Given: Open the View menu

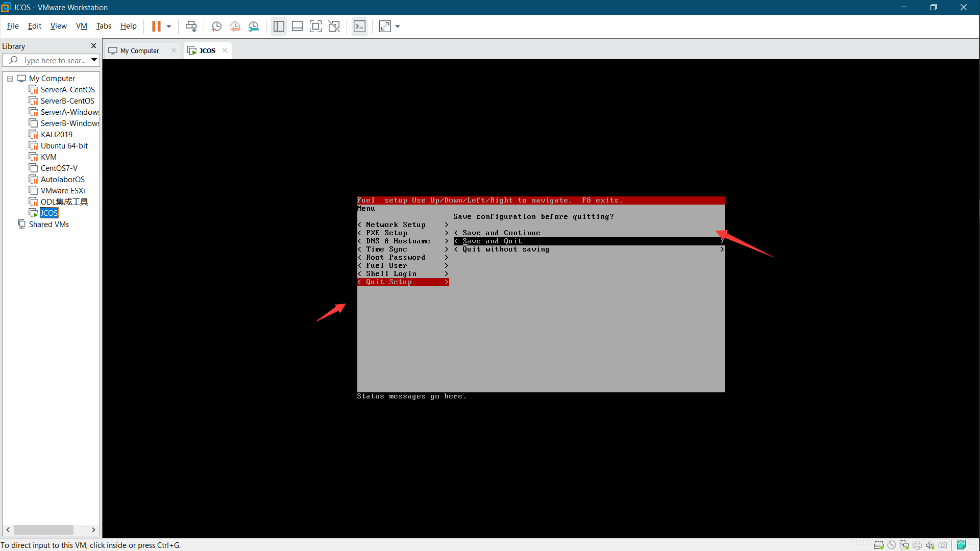Looking at the screenshot, I should click(x=58, y=26).
